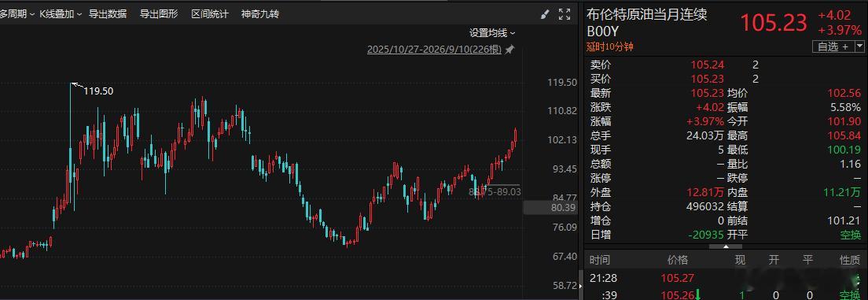Open the dropdown arrow next to 自选 +
The width and height of the screenshot is (868, 300).
pos(859,46)
